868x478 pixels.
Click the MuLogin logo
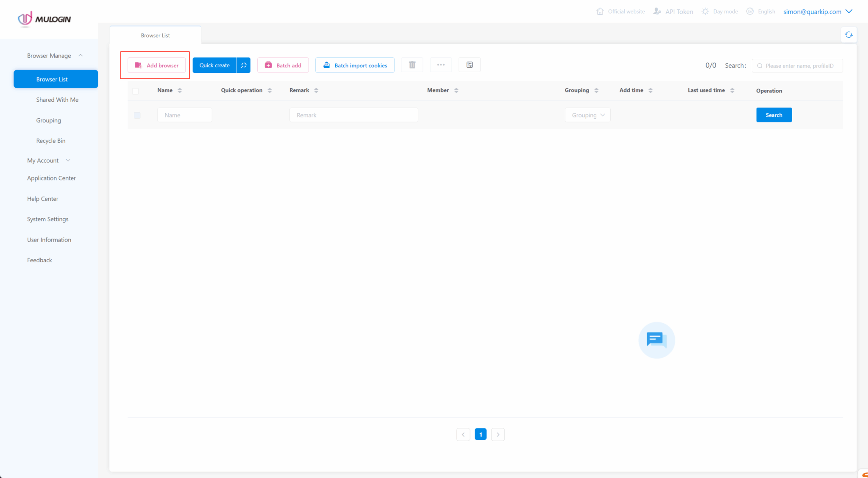tap(44, 19)
